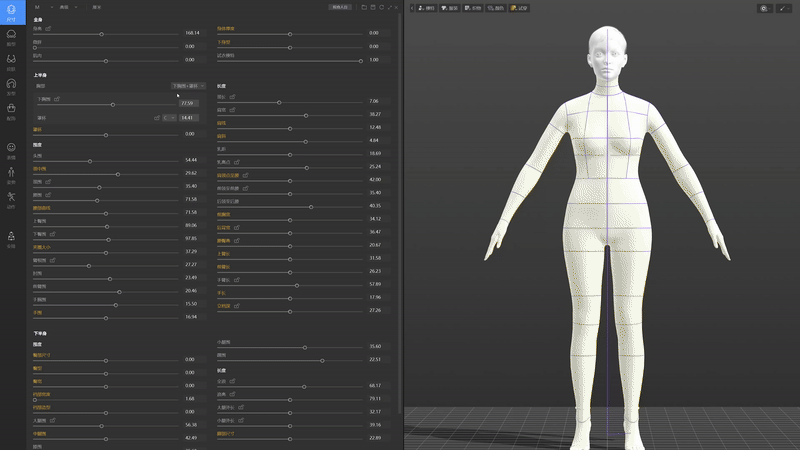Click the fifth viewport toolbar button with yellow icon

coord(519,8)
